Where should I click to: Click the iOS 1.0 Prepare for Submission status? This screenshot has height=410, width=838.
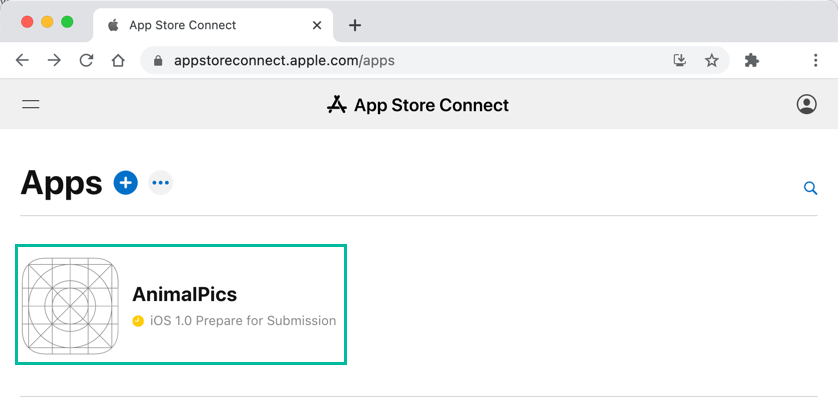click(x=243, y=321)
